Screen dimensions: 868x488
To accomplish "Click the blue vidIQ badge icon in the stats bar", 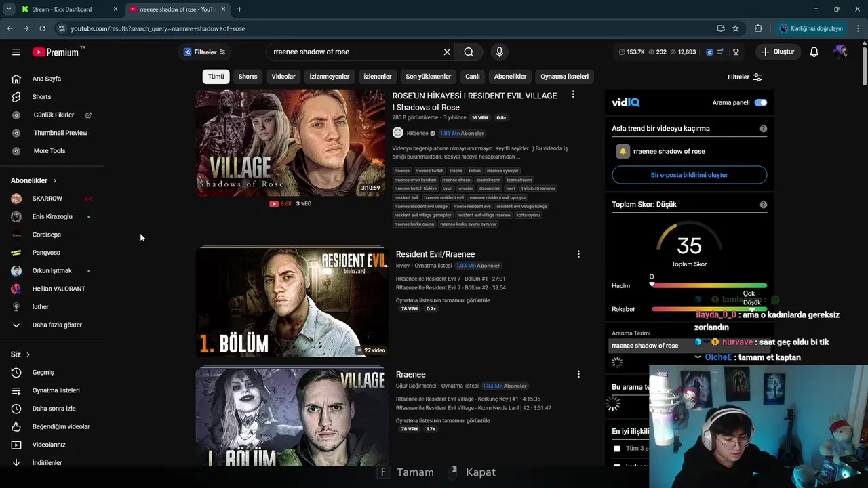I will point(709,52).
